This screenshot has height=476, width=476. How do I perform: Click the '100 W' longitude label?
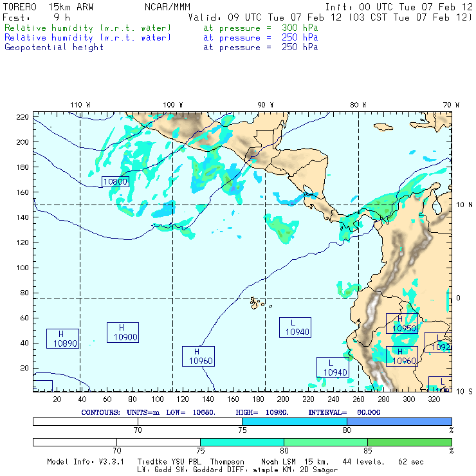[173, 105]
